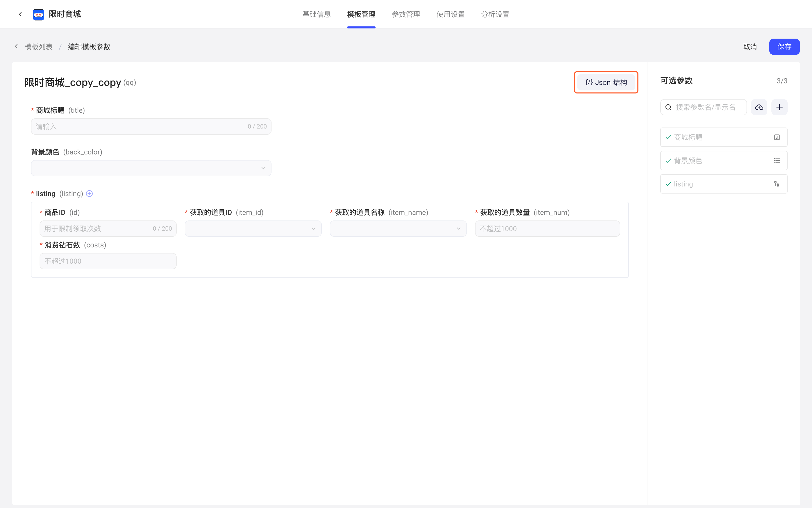Open the 获取的道具ID dropdown

253,228
